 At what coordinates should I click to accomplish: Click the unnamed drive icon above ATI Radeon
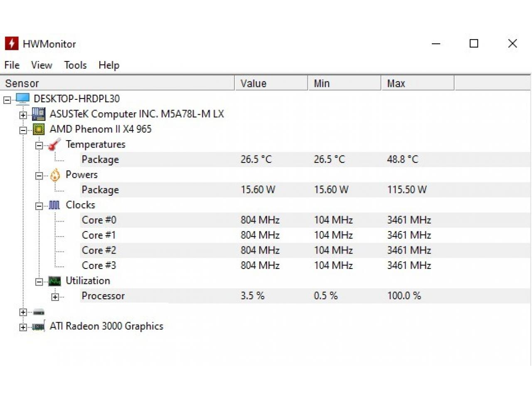tap(39, 312)
